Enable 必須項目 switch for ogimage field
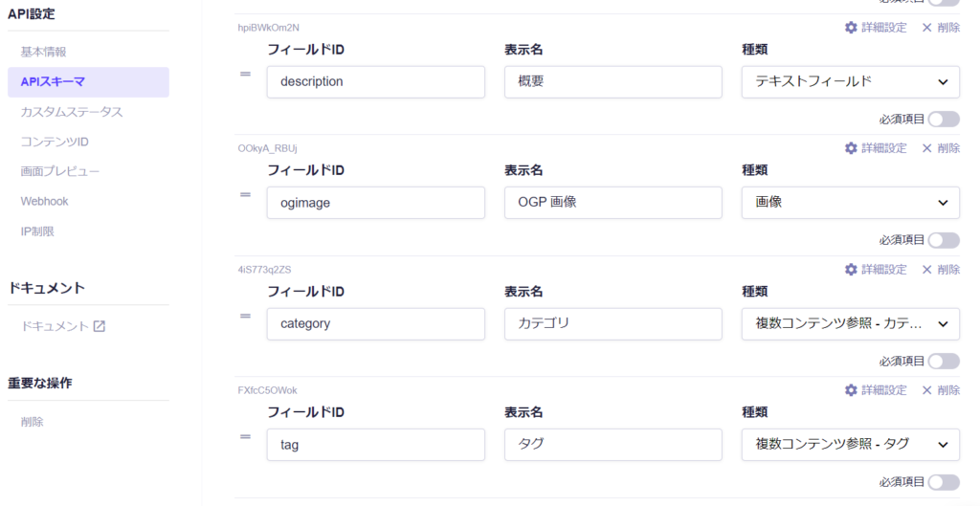Screen dimensions: 980x506 943,240
